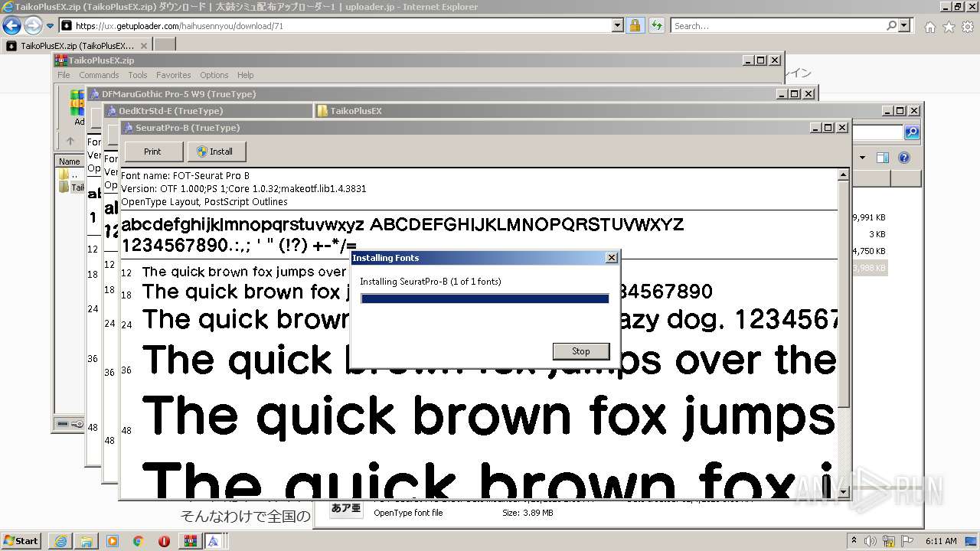Click the WinRAR Add toolbar icon
Image resolution: width=980 pixels, height=551 pixels.
tap(77, 107)
